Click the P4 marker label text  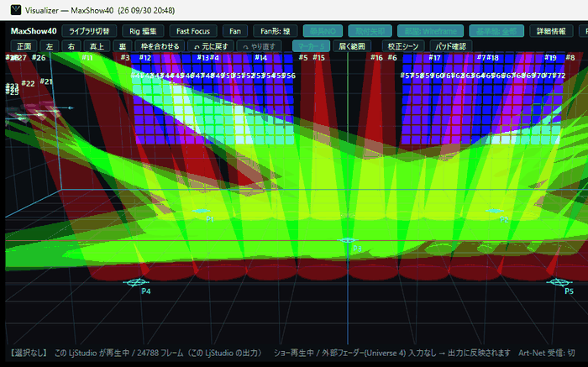pyautogui.click(x=146, y=291)
